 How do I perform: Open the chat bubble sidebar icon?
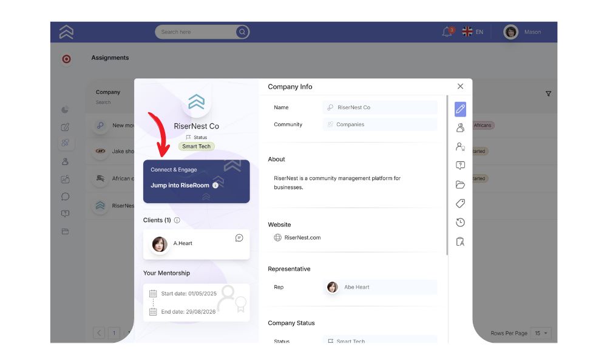tap(65, 197)
